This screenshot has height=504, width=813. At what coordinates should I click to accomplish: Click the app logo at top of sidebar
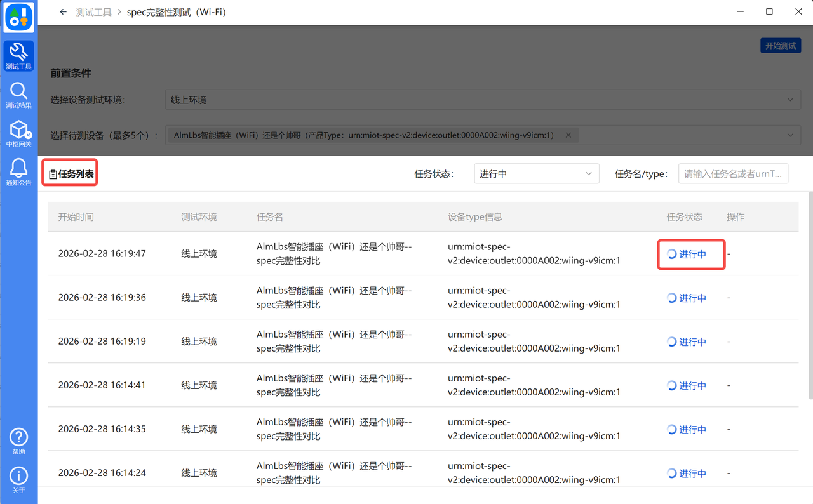pos(18,17)
